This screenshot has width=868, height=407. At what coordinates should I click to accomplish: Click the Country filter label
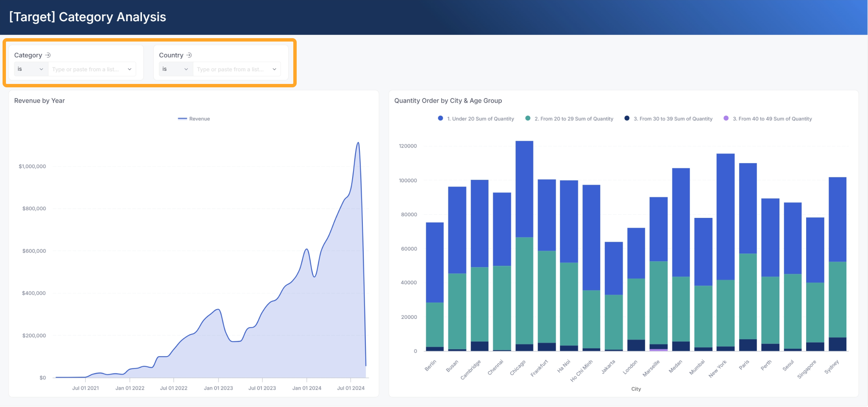click(171, 55)
